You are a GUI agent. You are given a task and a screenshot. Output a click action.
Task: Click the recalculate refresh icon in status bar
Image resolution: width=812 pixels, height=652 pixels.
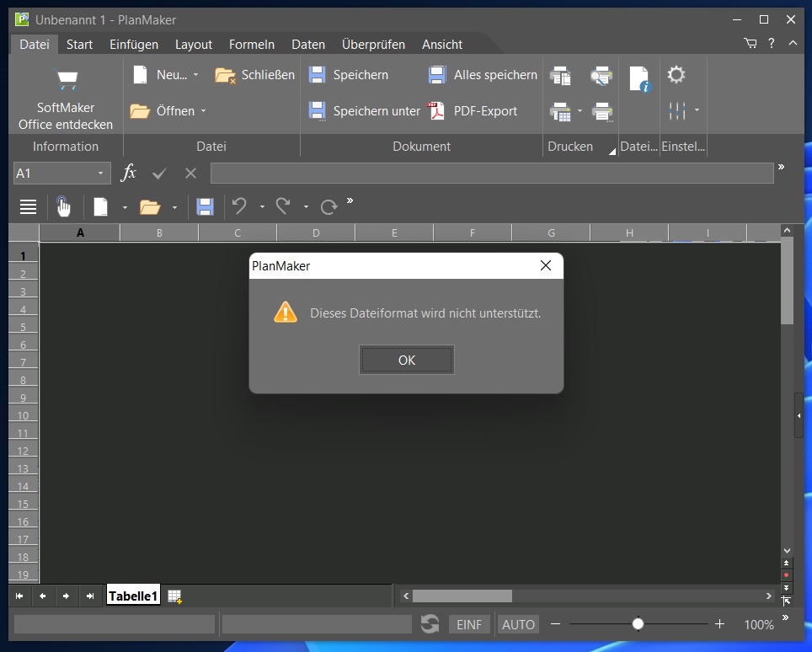click(430, 624)
